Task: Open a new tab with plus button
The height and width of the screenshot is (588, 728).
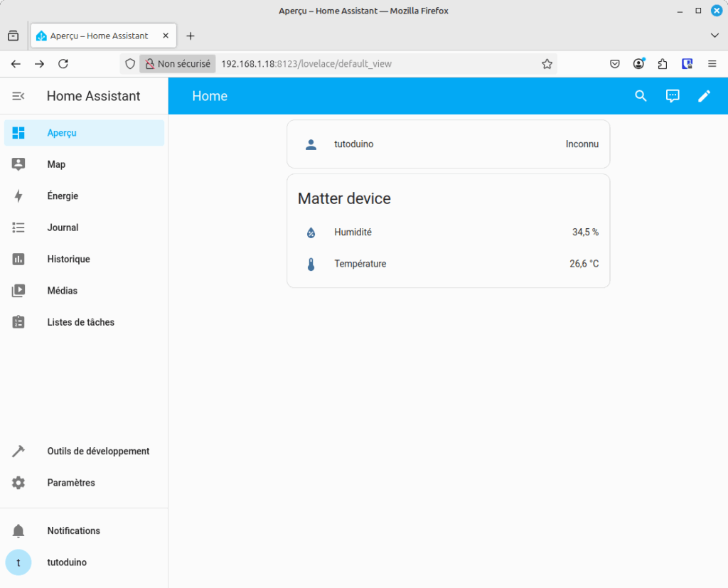Action: (x=191, y=36)
